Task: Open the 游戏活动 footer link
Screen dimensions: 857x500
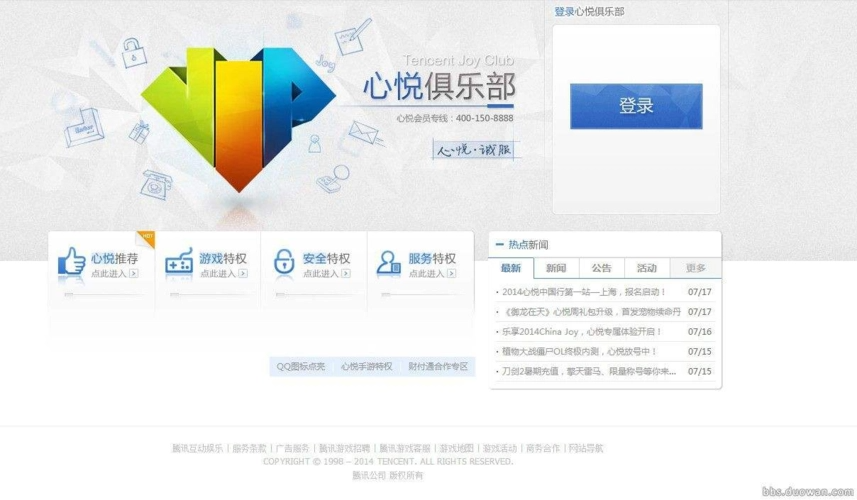Action: pyautogui.click(x=500, y=448)
